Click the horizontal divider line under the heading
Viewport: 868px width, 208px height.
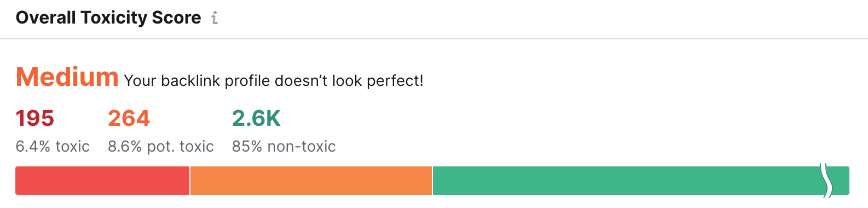click(x=434, y=39)
